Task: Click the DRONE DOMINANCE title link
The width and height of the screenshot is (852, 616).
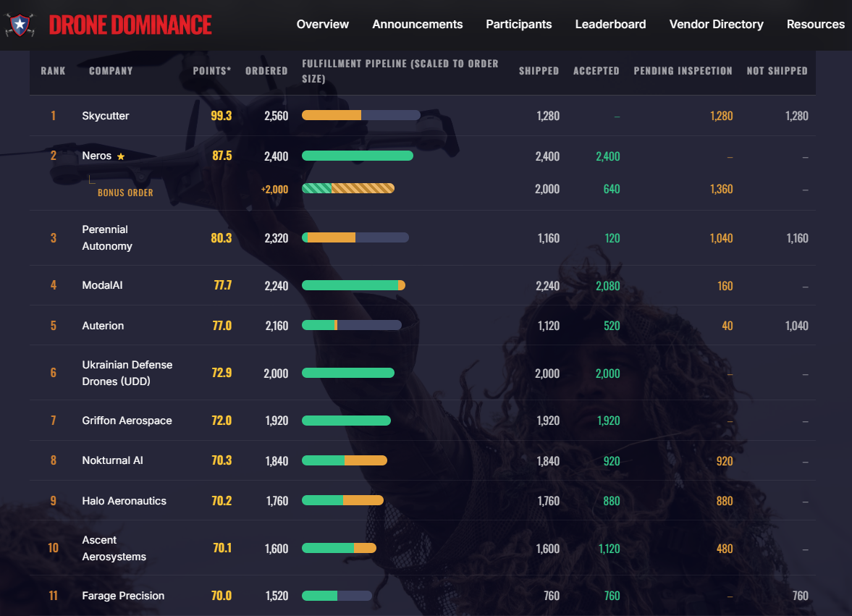Action: pos(130,25)
